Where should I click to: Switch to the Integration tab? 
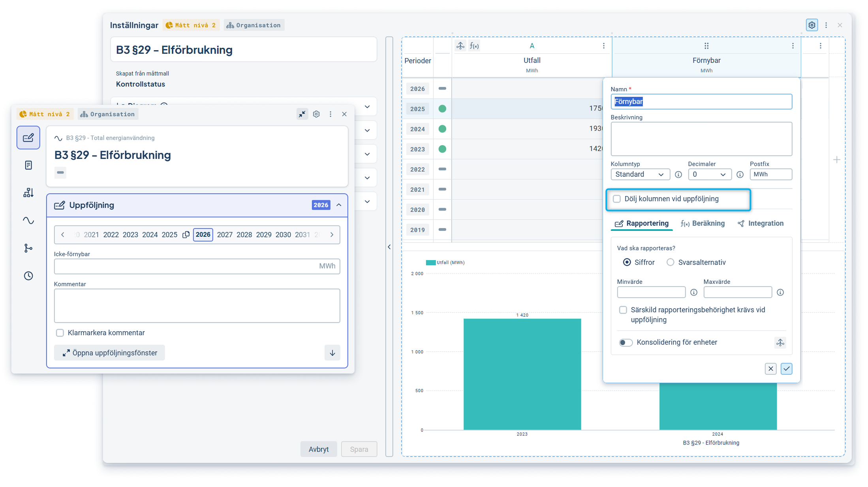(x=761, y=223)
